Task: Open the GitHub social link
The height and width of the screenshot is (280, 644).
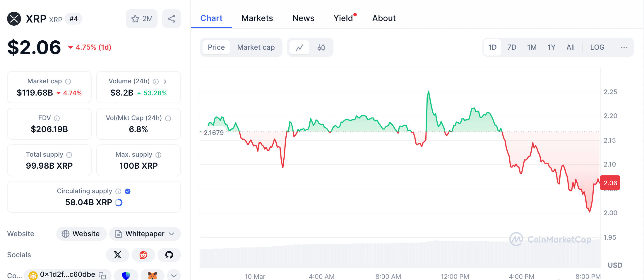Action: coord(169,255)
